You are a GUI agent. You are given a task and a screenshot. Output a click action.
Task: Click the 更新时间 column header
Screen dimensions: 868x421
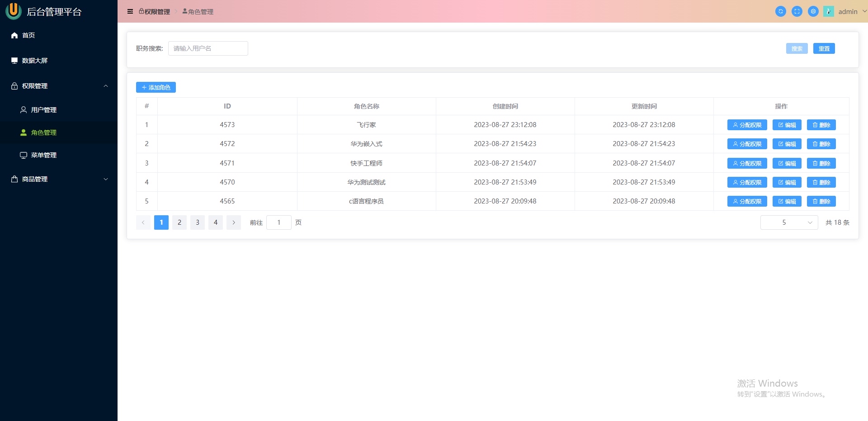[644, 106]
